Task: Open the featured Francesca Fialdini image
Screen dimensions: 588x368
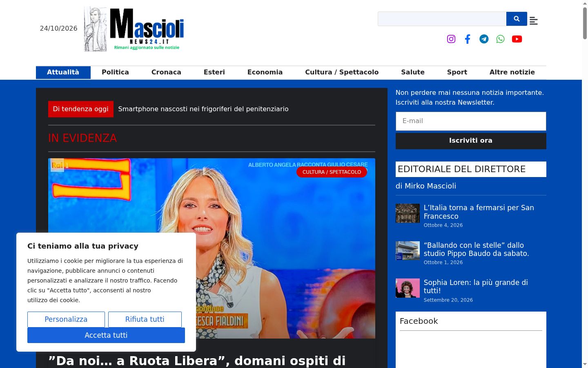Action: pyautogui.click(x=212, y=248)
